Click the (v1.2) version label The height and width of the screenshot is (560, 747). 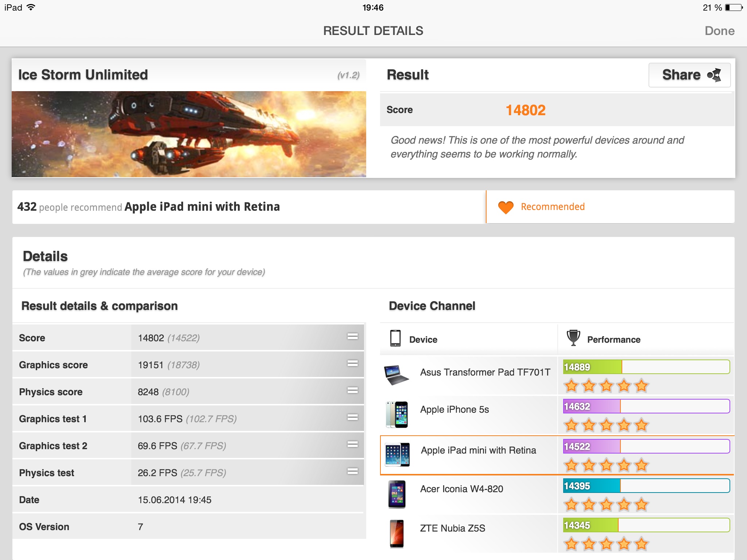tap(348, 75)
